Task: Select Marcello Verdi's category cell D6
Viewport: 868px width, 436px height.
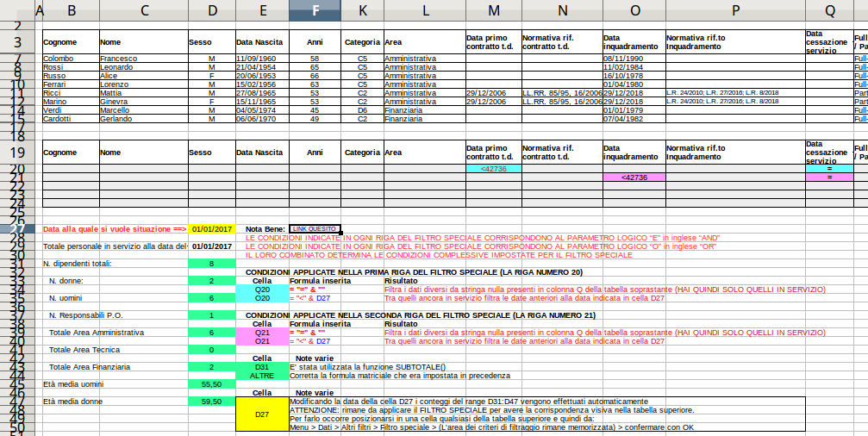Action: [362, 109]
